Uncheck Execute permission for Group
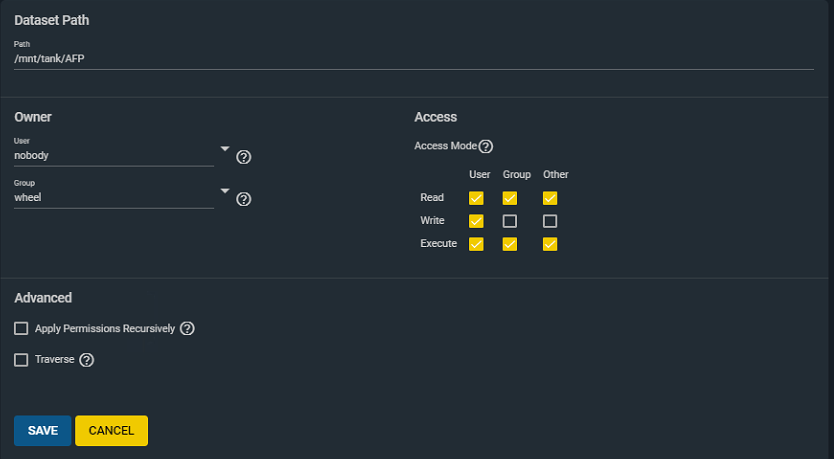The width and height of the screenshot is (834, 459). tap(510, 244)
